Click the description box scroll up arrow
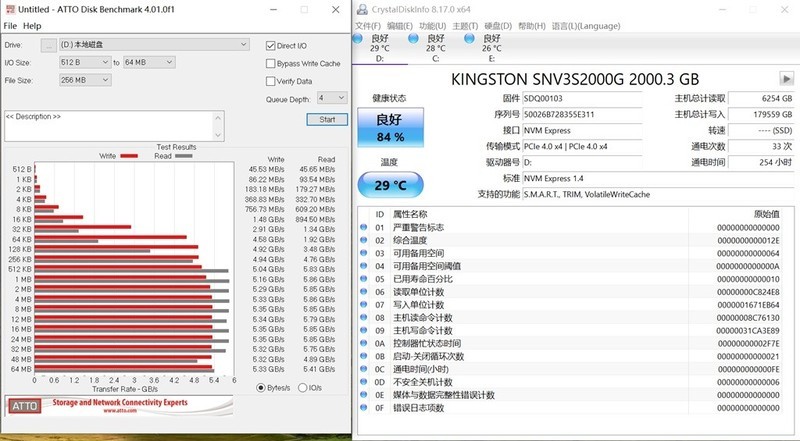Screen dimensions: 800x441 tap(218, 117)
